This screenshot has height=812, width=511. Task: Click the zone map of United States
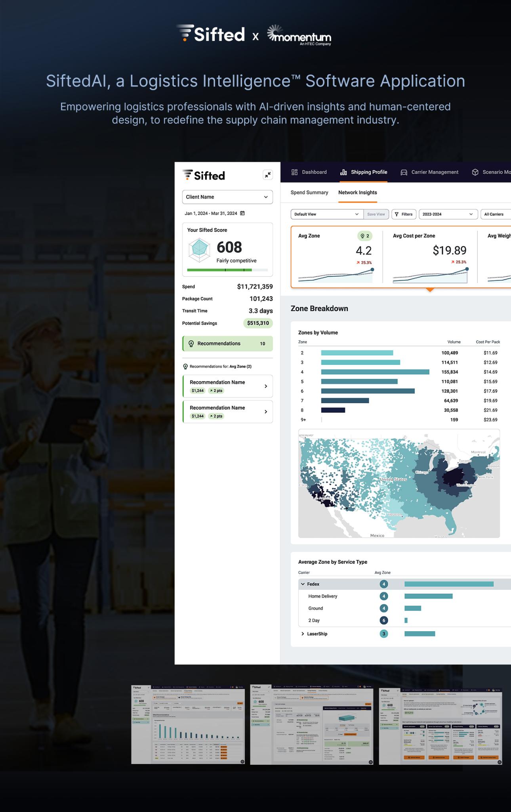pyautogui.click(x=399, y=483)
